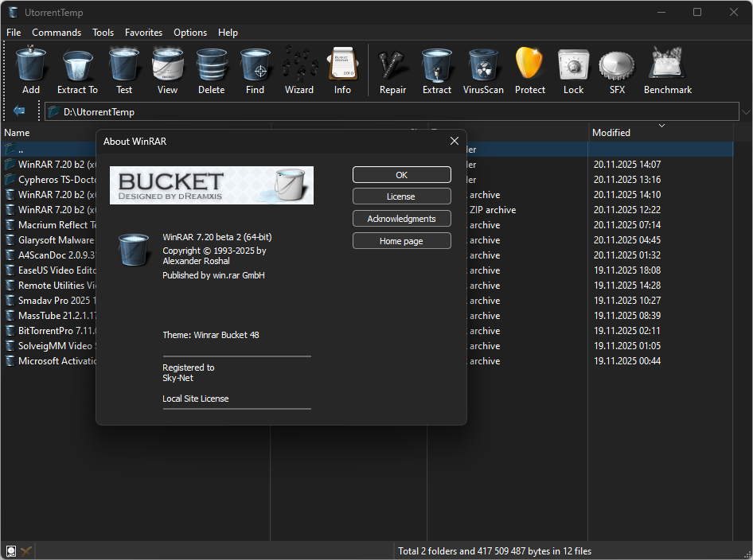The width and height of the screenshot is (753, 560).
Task: Click the UtorrentTemp title bar icon
Action: click(14, 13)
